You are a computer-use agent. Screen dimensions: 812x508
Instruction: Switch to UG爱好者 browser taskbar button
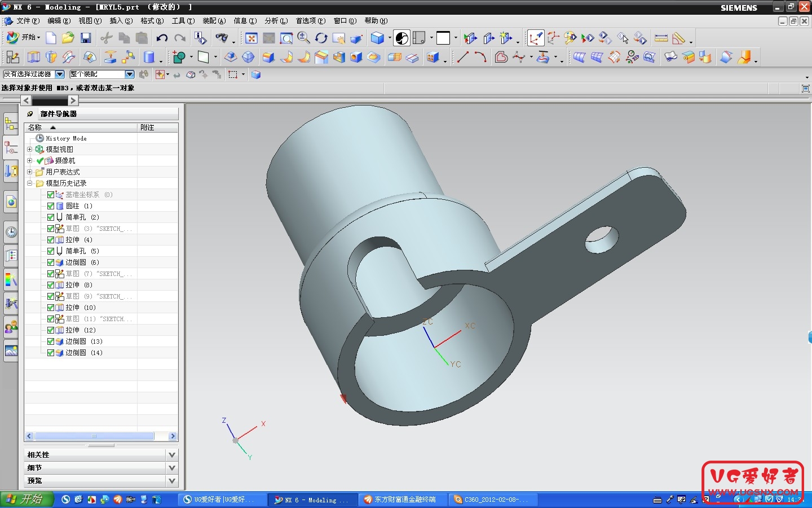[x=223, y=500]
